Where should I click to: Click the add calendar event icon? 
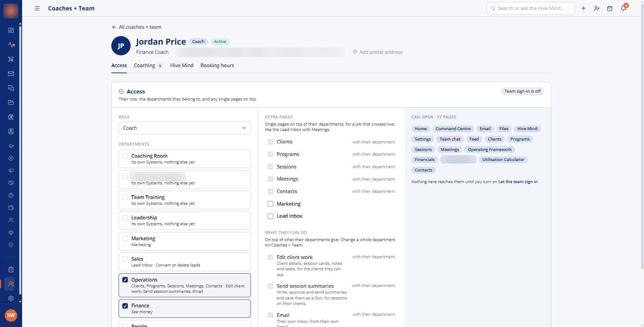(610, 8)
